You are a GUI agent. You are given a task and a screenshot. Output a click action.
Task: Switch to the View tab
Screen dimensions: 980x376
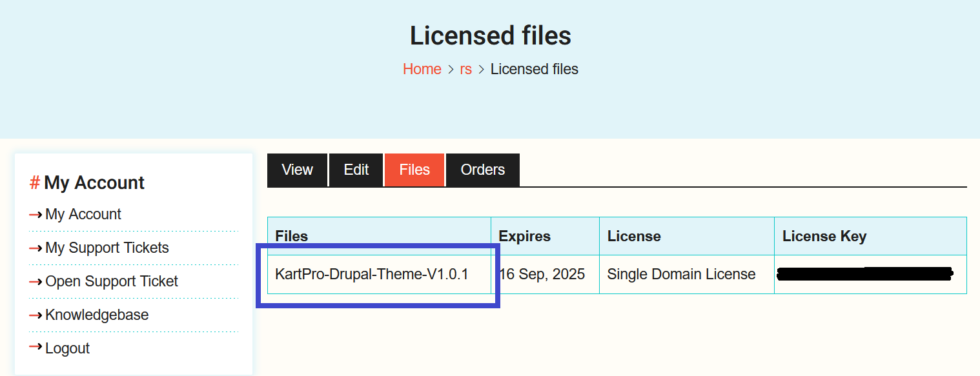pyautogui.click(x=297, y=170)
